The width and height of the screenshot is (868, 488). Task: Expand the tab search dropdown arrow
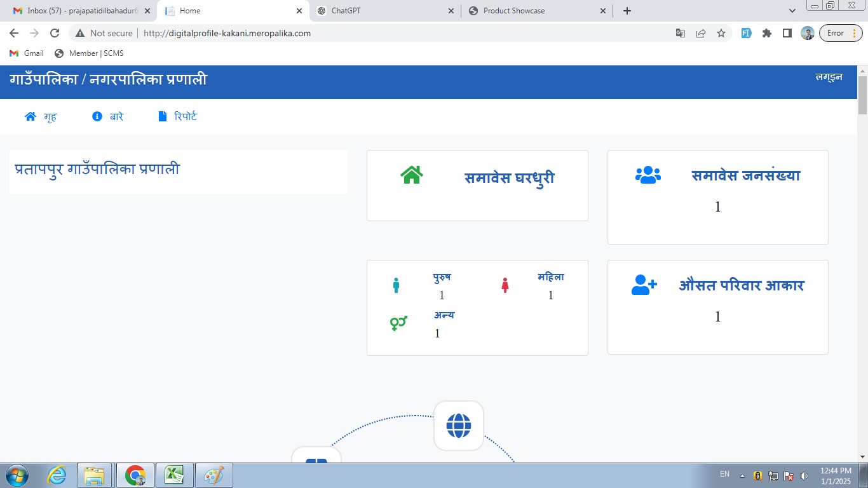click(x=792, y=11)
